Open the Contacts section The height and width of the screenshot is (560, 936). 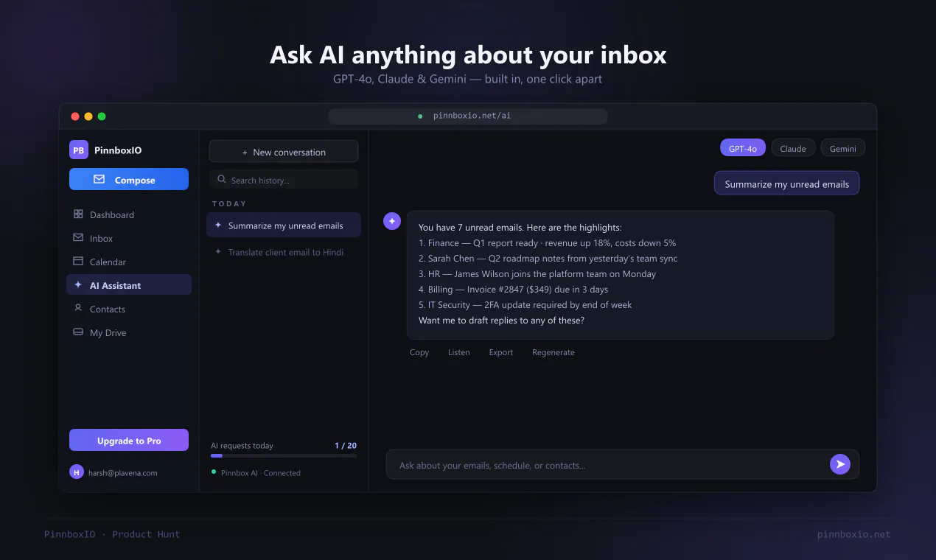[x=129, y=309]
